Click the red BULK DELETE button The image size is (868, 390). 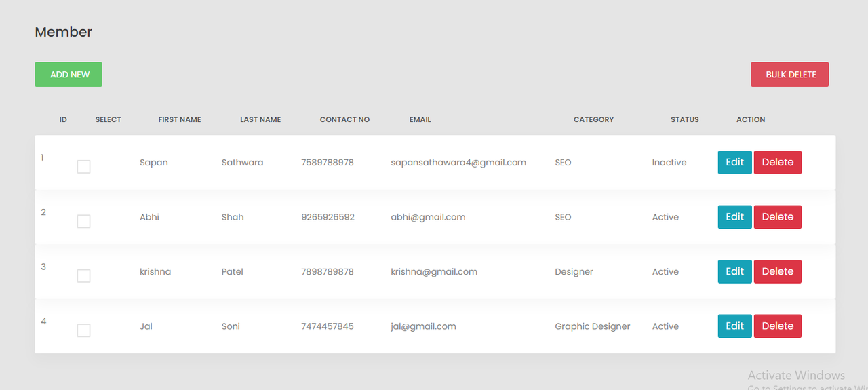(789, 75)
